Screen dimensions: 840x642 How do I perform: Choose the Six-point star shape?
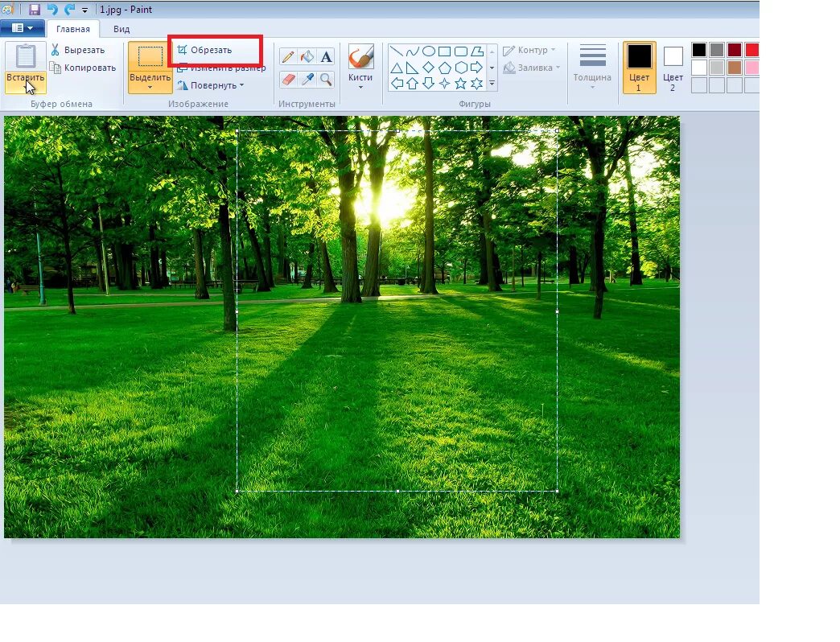coord(477,84)
